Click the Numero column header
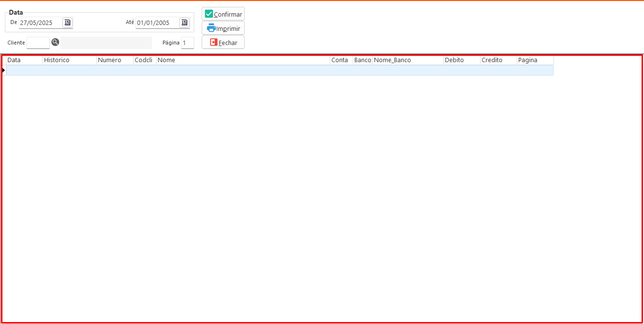 pyautogui.click(x=115, y=60)
